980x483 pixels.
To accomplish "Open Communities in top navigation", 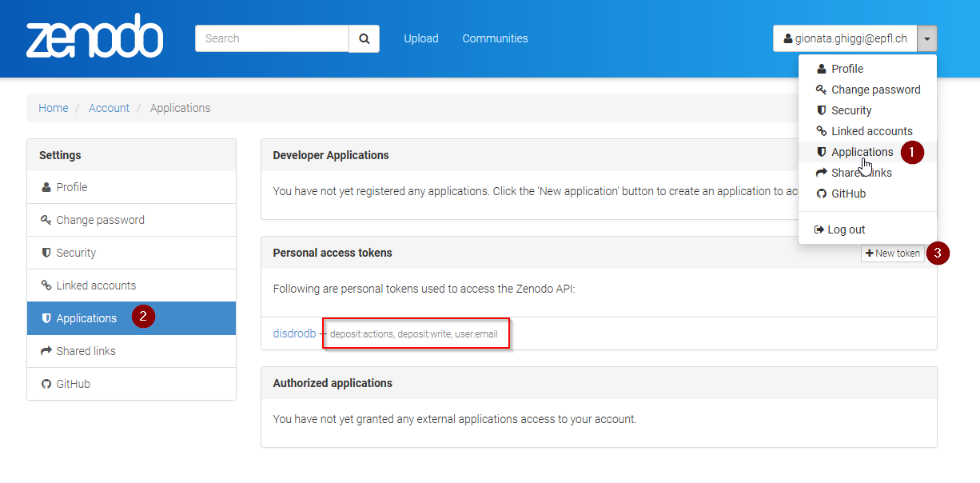I will coord(495,38).
